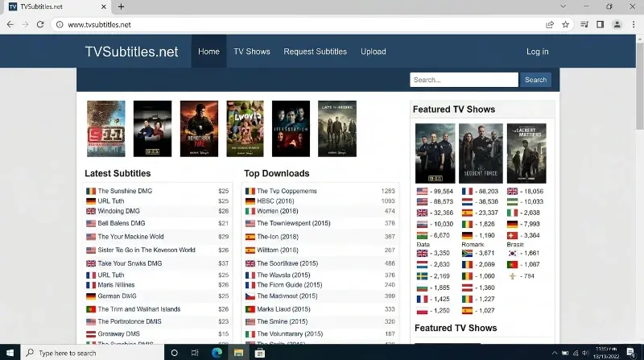Open Groraway DMS subtitle link
This screenshot has width=644, height=360.
[118, 333]
